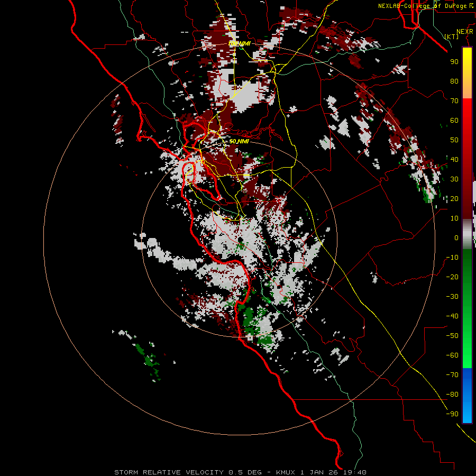476x476 pixels.
Task: Select the 70 value on the velocity scale
Action: (x=454, y=101)
